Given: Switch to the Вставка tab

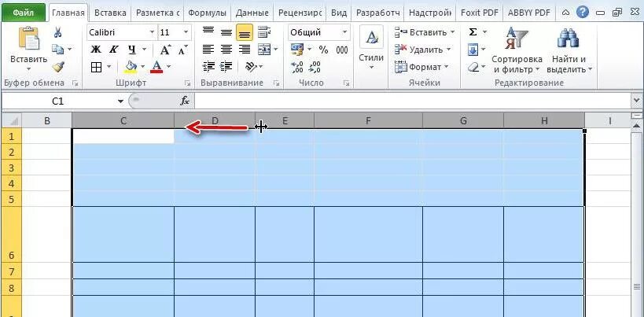Looking at the screenshot, I should point(110,13).
